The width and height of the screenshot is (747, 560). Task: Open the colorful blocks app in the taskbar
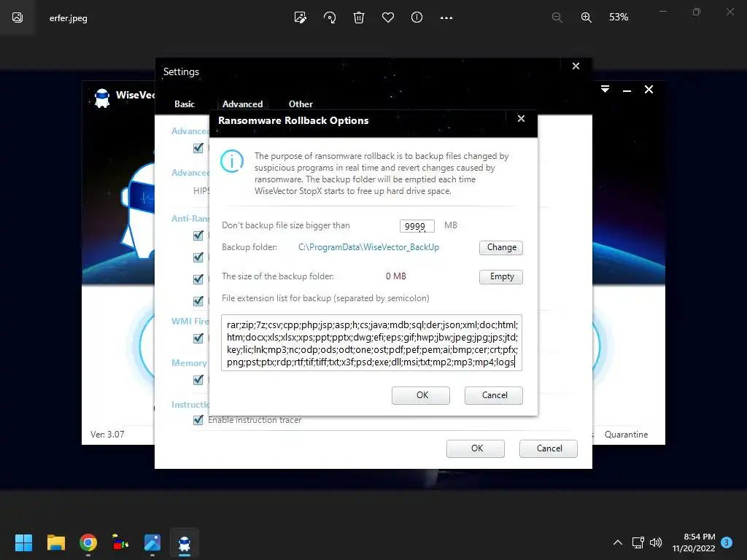pyautogui.click(x=120, y=542)
